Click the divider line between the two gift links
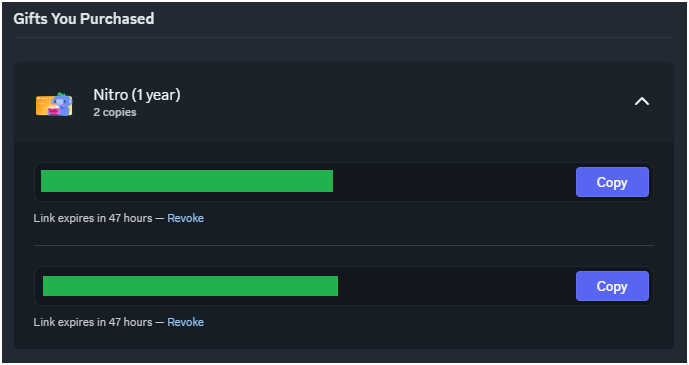 (x=344, y=246)
